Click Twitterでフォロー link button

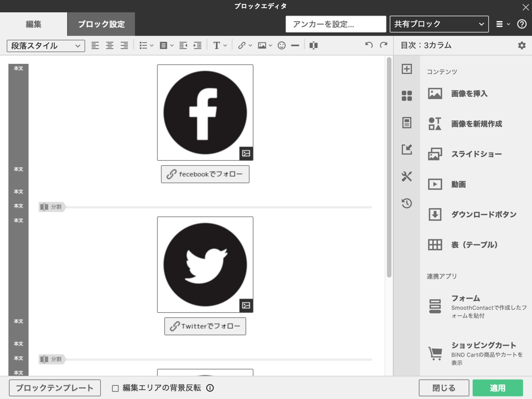pos(205,326)
